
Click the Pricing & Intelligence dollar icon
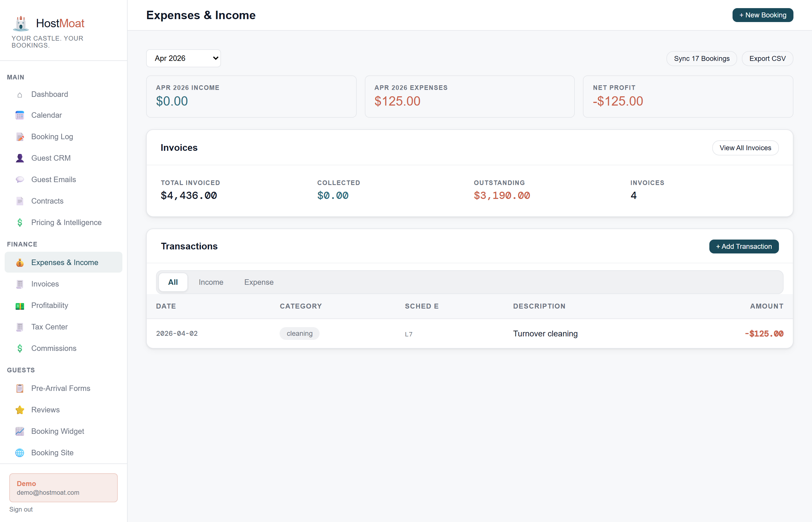(20, 222)
